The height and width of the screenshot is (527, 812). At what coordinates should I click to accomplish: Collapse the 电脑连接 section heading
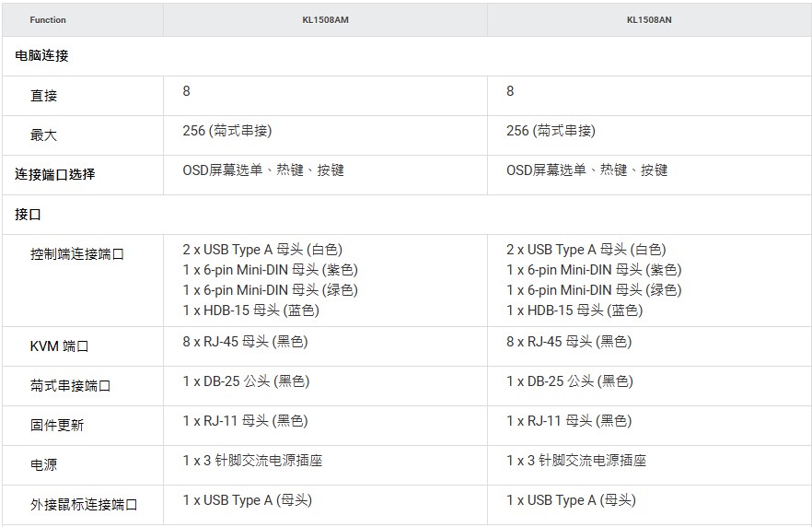click(42, 56)
